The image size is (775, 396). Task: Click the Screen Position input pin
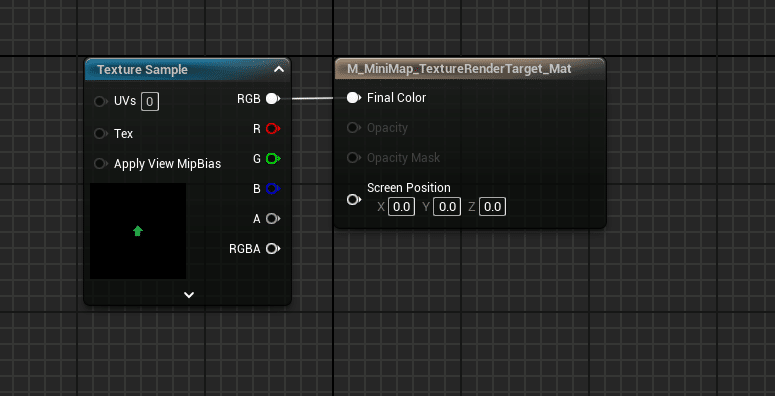[x=353, y=200]
